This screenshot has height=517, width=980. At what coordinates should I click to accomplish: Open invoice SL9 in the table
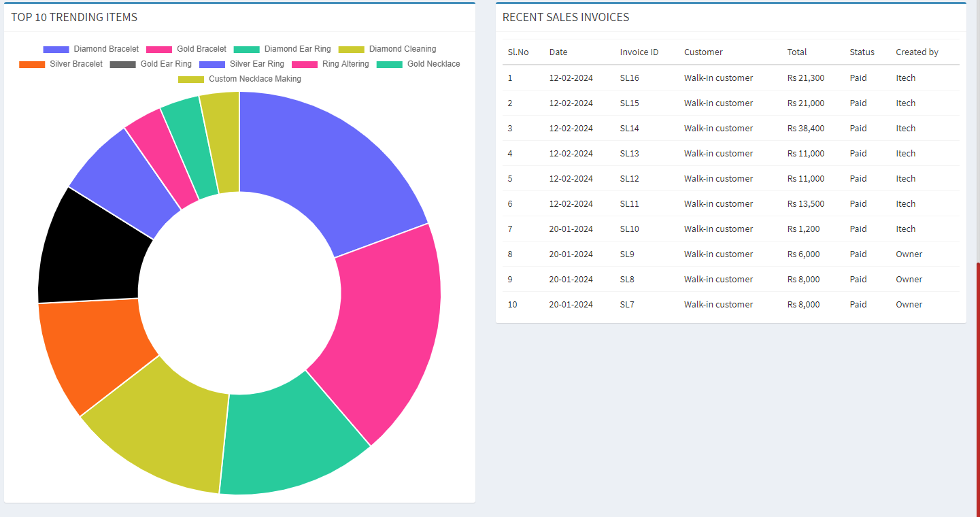coord(626,254)
